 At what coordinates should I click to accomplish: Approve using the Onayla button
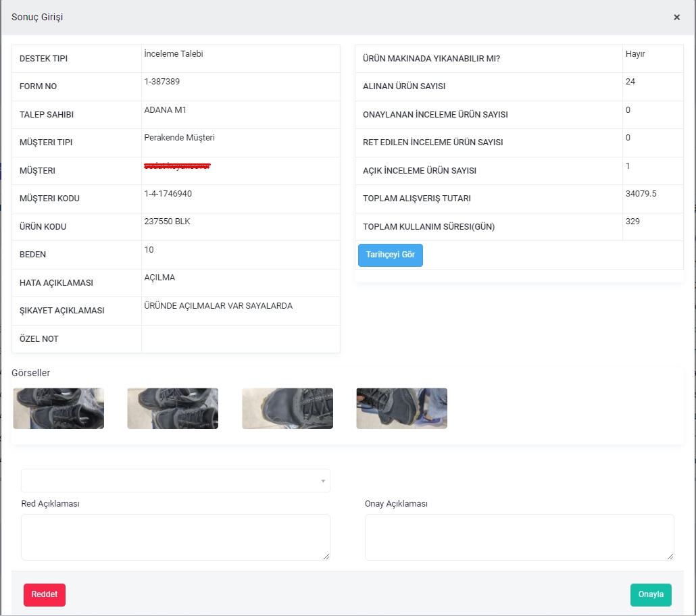(651, 595)
